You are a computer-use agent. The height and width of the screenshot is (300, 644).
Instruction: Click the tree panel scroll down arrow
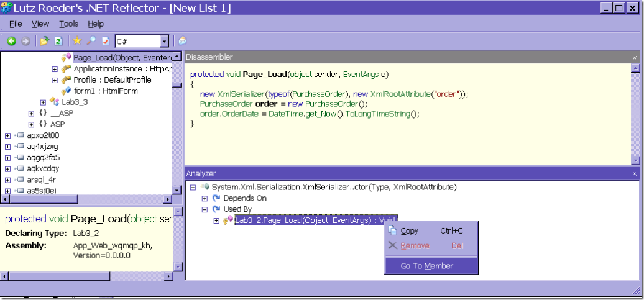[x=177, y=191]
